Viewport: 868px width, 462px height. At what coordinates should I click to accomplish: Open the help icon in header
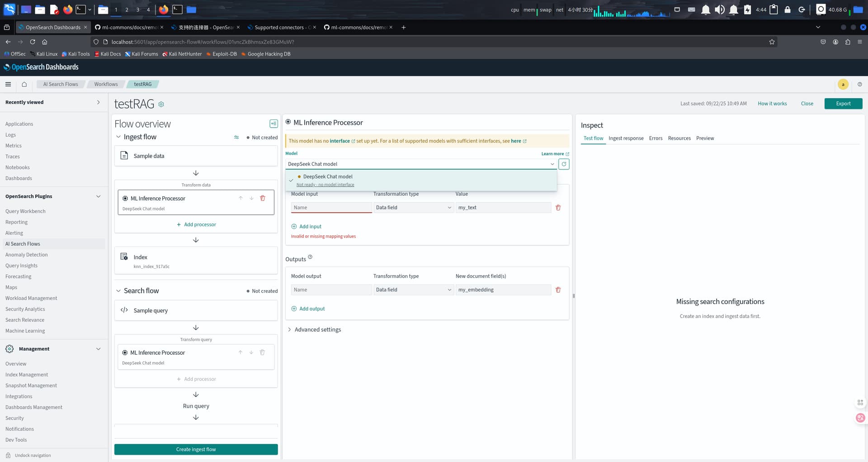click(859, 84)
